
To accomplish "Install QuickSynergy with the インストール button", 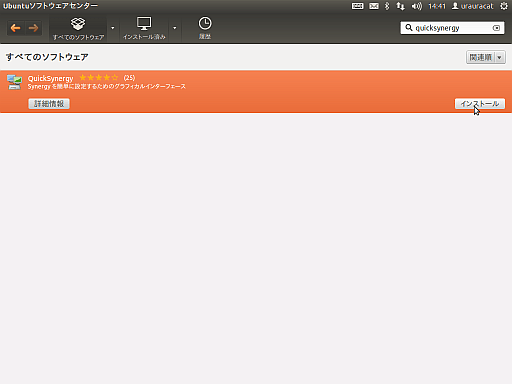I will [480, 104].
